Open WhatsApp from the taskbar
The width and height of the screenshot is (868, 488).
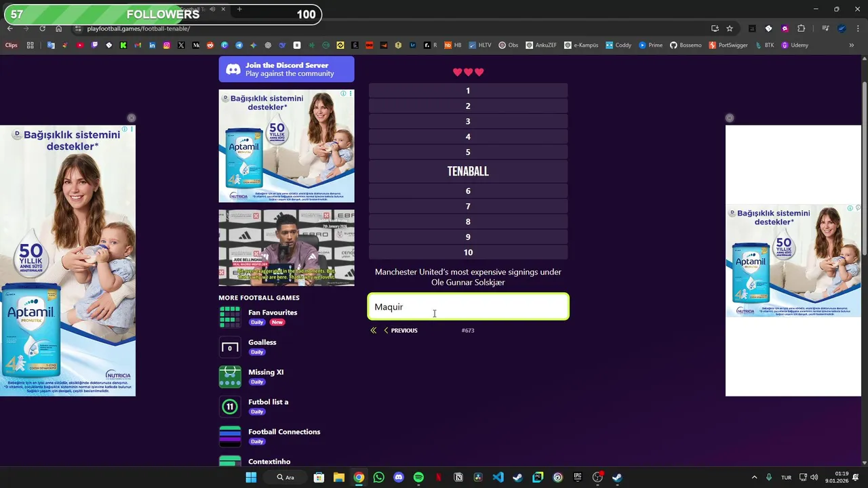(378, 477)
